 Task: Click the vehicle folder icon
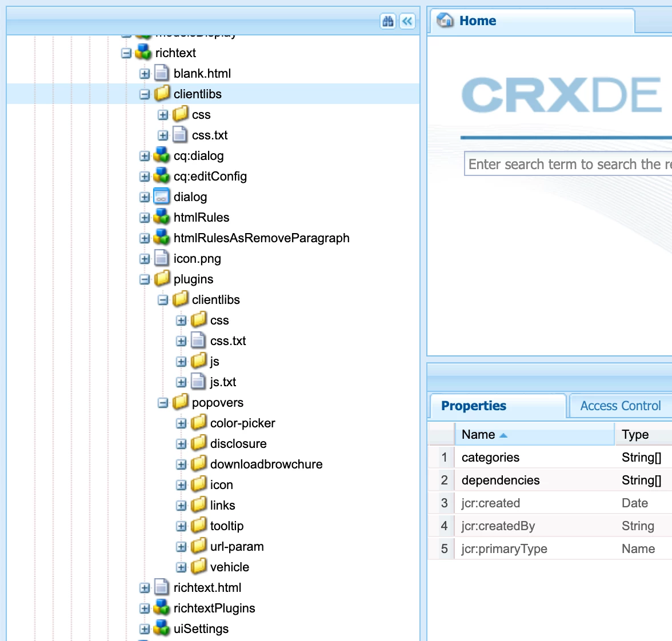(x=199, y=567)
